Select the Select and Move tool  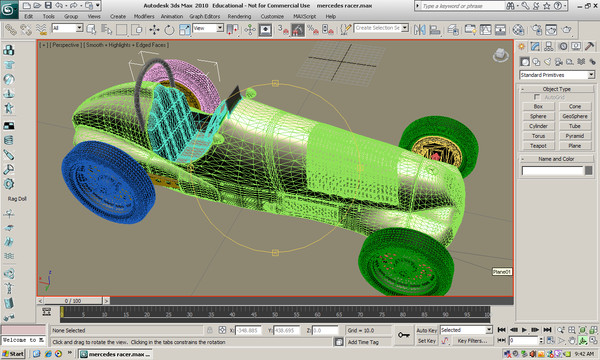pos(155,29)
